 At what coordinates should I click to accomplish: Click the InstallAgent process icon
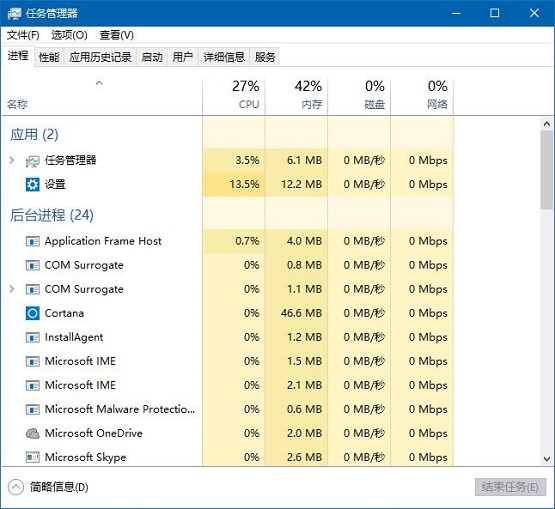33,337
